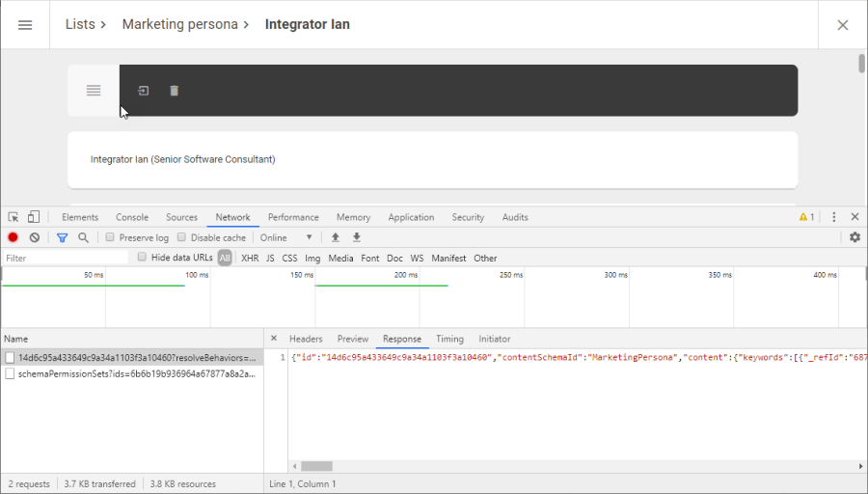Switch to the Console tab
The image size is (868, 494).
point(132,217)
